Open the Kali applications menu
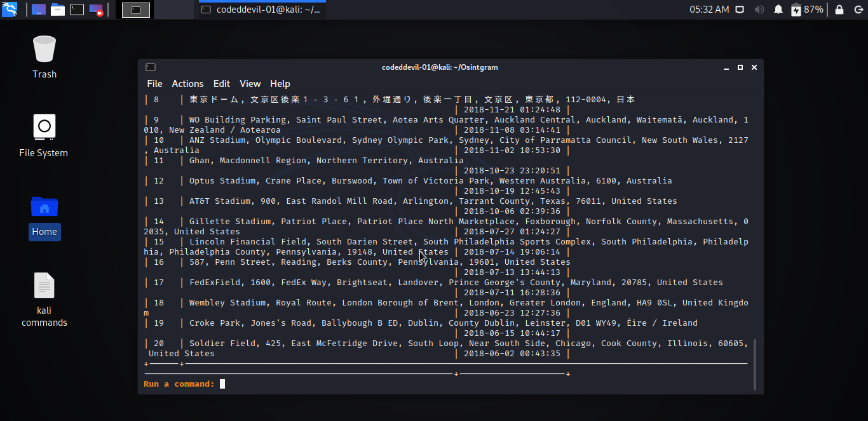Screen dimensions: 868x421 (x=10, y=10)
